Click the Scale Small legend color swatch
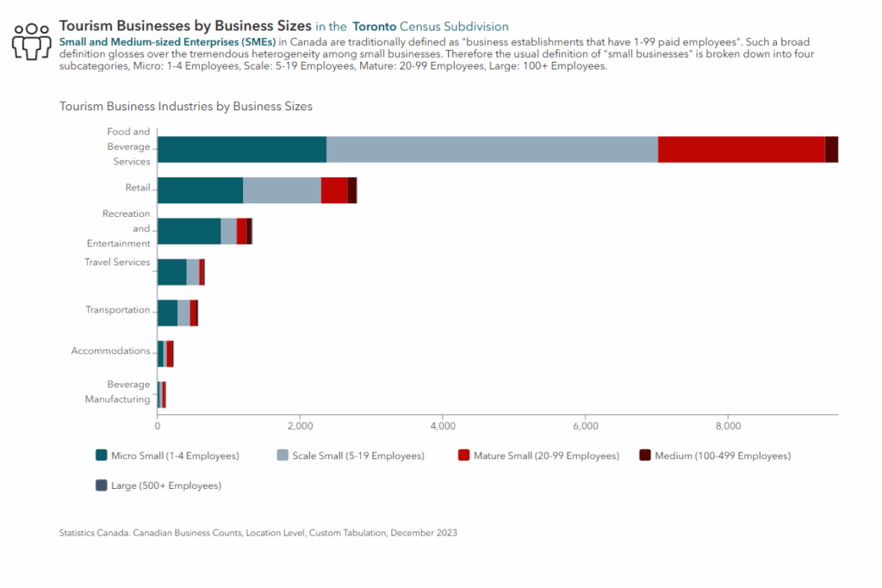The width and height of the screenshot is (882, 588). coord(283,455)
